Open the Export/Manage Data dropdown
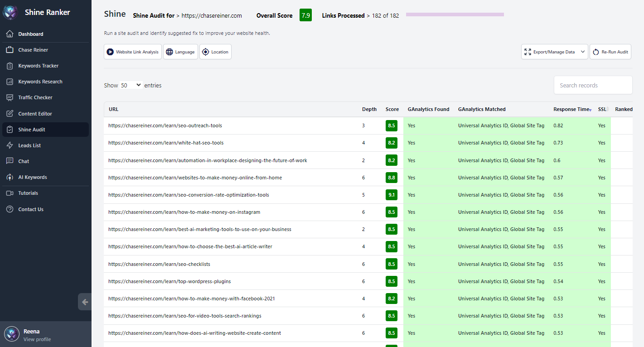The width and height of the screenshot is (644, 347). click(x=554, y=52)
